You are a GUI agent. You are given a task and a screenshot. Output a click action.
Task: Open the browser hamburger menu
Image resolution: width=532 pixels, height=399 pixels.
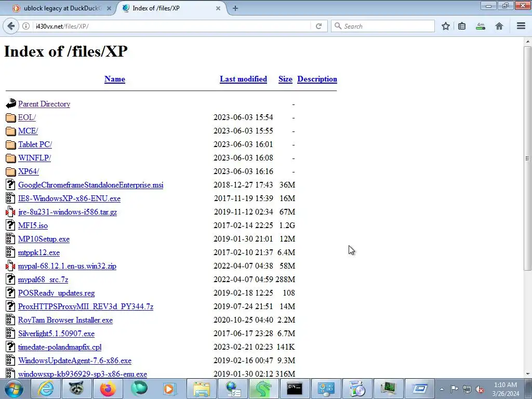point(521,26)
